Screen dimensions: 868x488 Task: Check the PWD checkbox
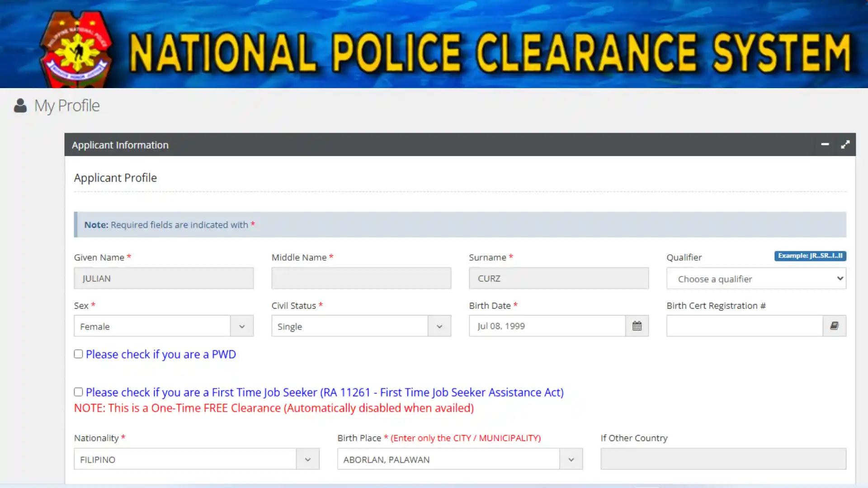click(x=78, y=354)
